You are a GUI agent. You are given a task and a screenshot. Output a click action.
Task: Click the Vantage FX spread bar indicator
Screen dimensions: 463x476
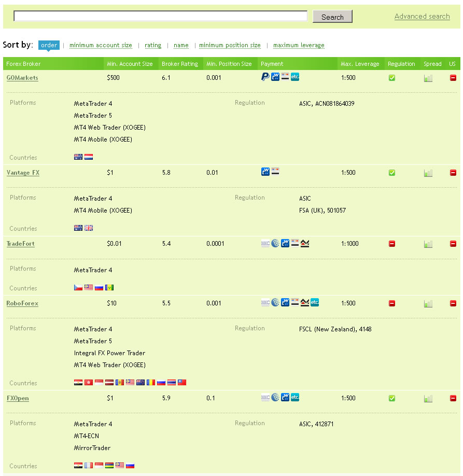[x=428, y=172]
